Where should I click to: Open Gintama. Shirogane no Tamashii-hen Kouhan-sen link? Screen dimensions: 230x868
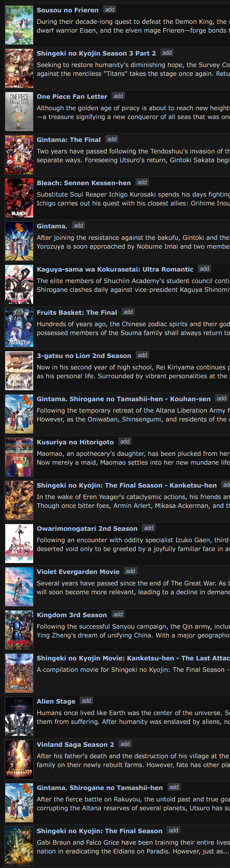pyautogui.click(x=124, y=399)
